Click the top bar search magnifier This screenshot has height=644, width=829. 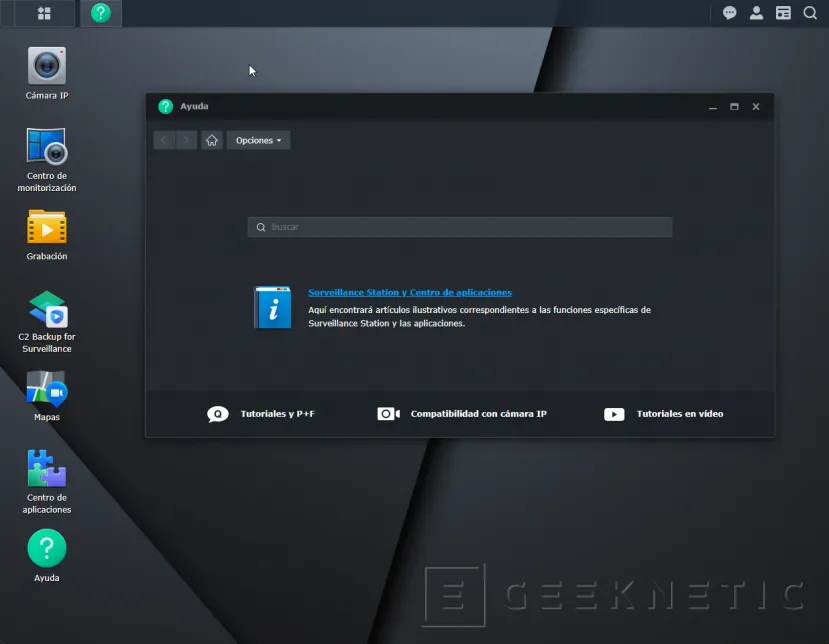(809, 13)
